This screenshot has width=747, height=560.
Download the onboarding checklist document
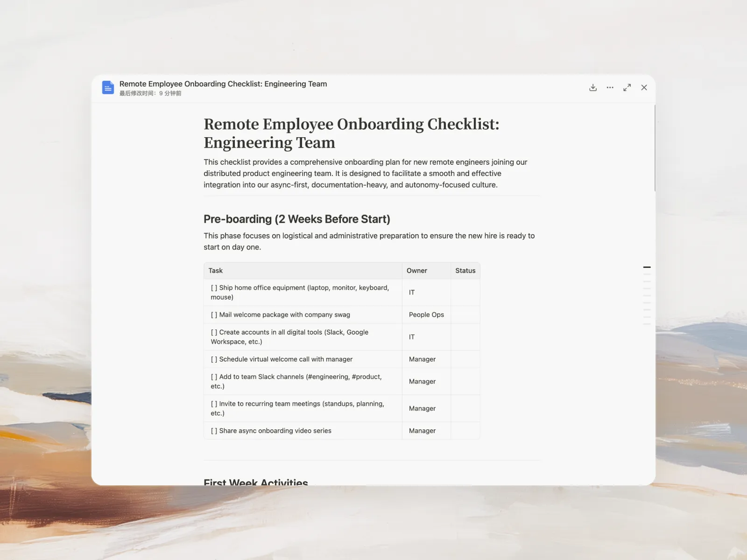click(593, 88)
